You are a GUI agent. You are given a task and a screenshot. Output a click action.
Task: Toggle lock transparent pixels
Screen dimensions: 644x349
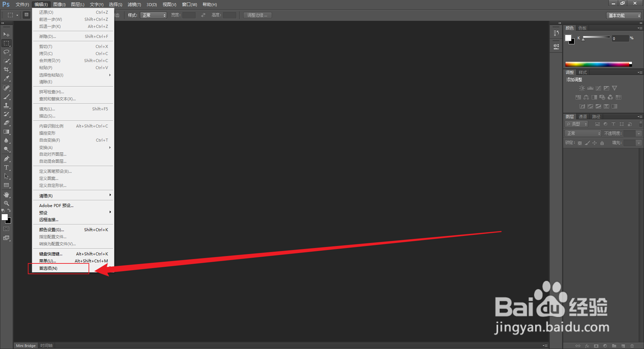click(x=580, y=143)
